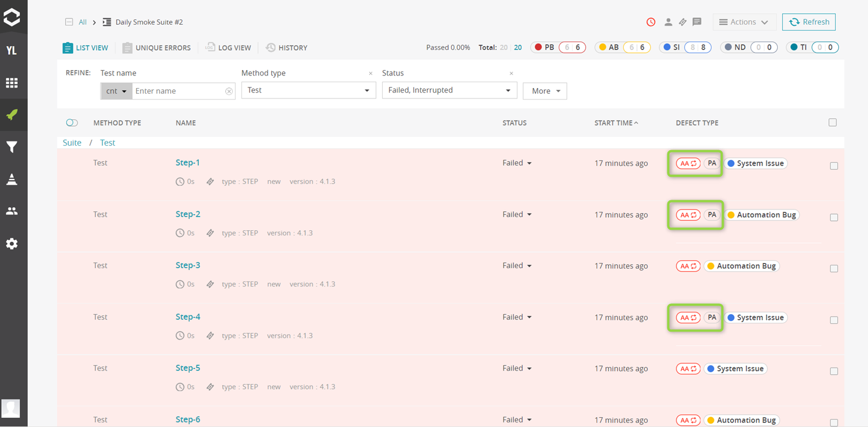The image size is (868, 427).
Task: Click the Refresh button
Action: click(809, 22)
